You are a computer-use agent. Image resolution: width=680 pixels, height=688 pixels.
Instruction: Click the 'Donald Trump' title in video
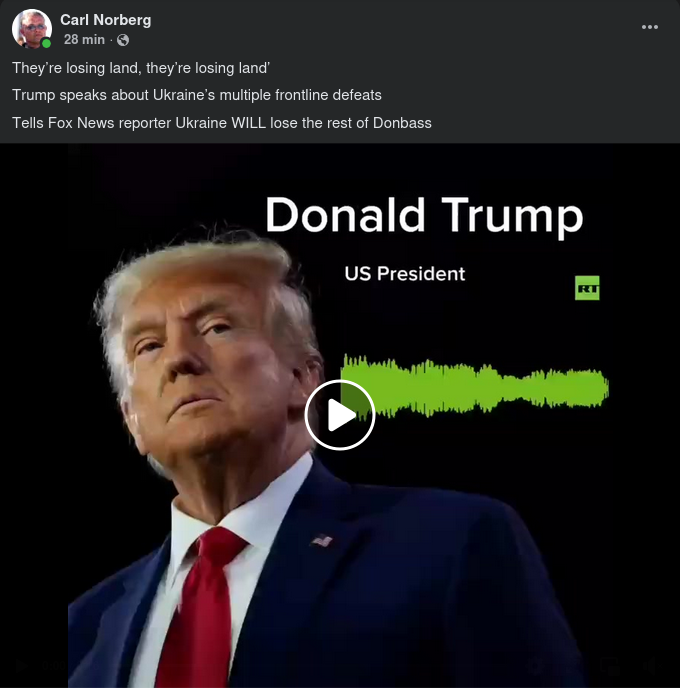coord(424,215)
